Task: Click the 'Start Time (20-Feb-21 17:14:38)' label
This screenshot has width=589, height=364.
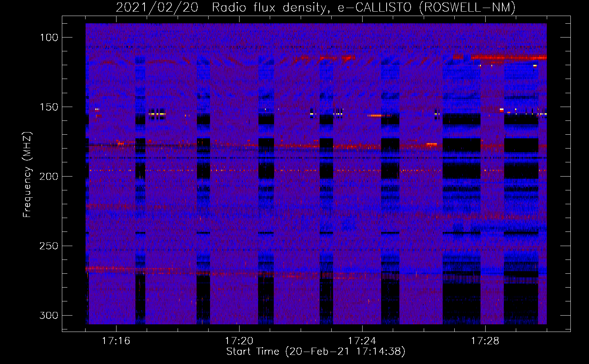Action: (x=316, y=352)
